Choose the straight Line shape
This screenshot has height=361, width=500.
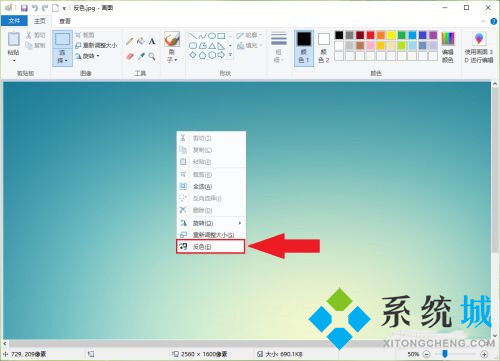tap(193, 36)
